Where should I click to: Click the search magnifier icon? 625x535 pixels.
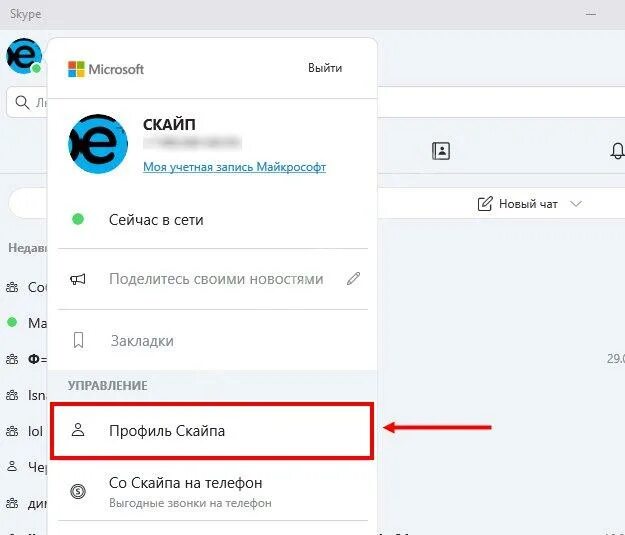tap(22, 102)
